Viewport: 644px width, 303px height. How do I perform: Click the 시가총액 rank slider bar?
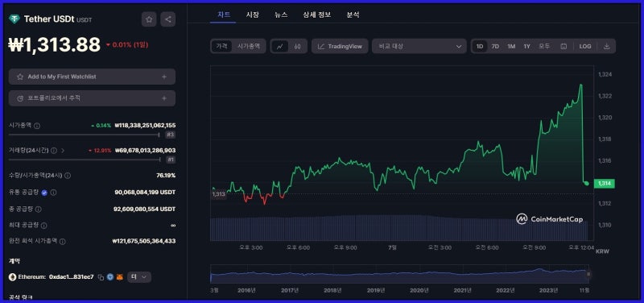pos(85,135)
